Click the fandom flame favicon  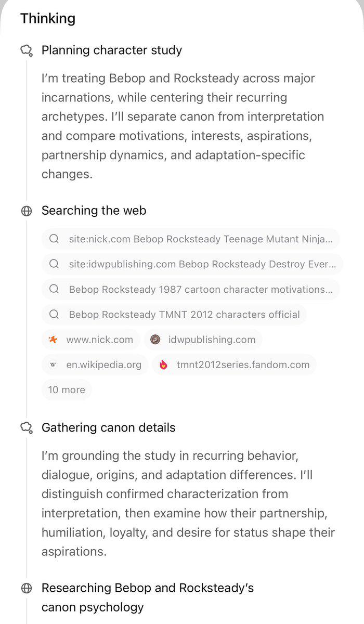(164, 365)
